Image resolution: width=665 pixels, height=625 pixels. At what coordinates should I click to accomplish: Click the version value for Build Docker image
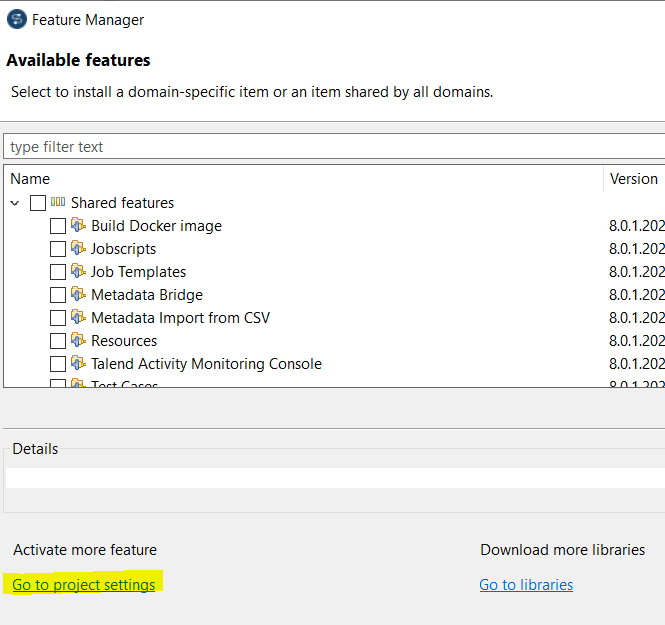(x=637, y=226)
